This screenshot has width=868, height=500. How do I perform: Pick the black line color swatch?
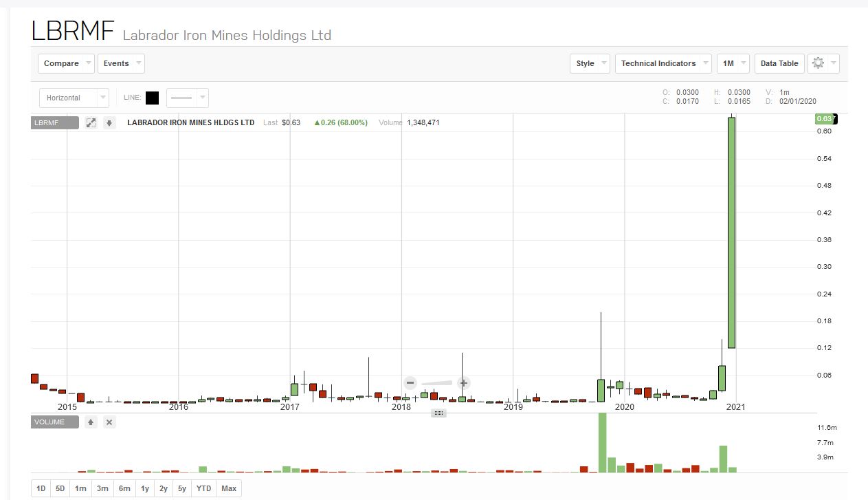point(152,98)
